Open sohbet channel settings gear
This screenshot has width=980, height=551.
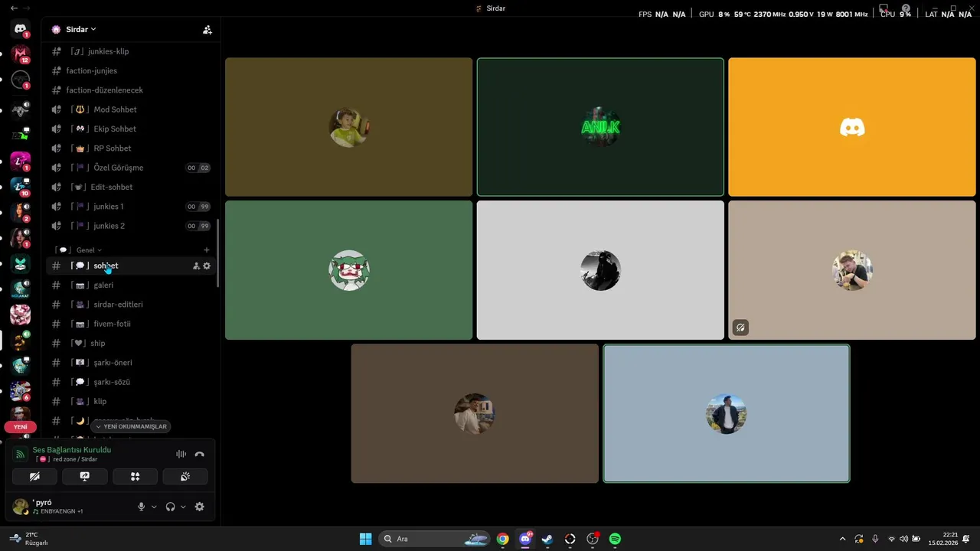point(207,266)
